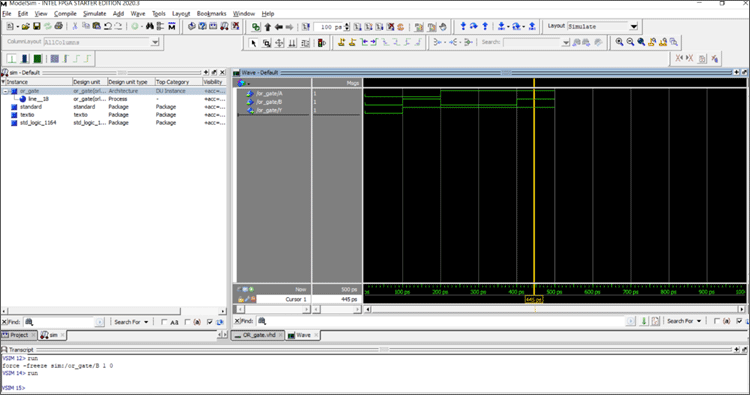Click the Open file folder icon
This screenshot has height=395, width=750.
[x=25, y=26]
